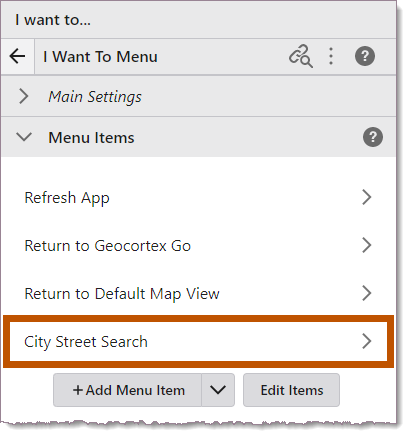Click chevron beside Return to Default Map View
The width and height of the screenshot is (408, 432).
click(367, 293)
